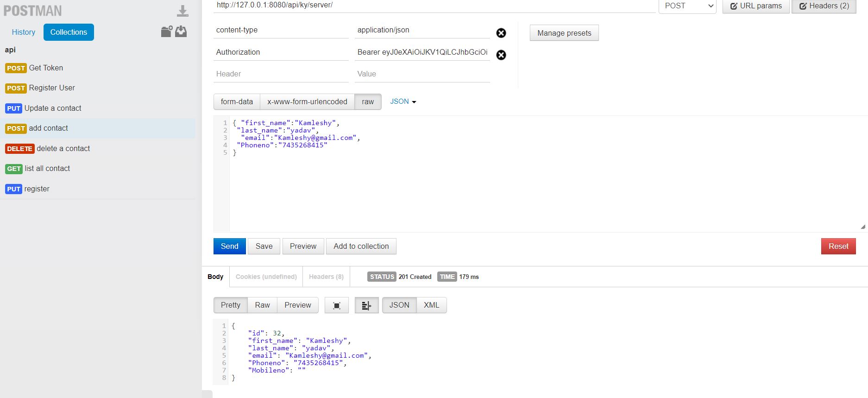Import a collection with the sidebar tray icon
868x398 pixels.
181,32
